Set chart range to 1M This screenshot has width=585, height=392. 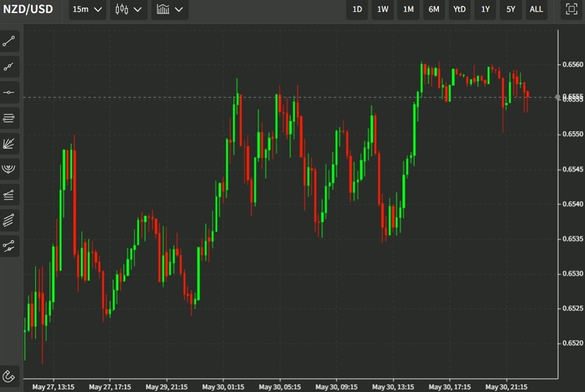408,9
